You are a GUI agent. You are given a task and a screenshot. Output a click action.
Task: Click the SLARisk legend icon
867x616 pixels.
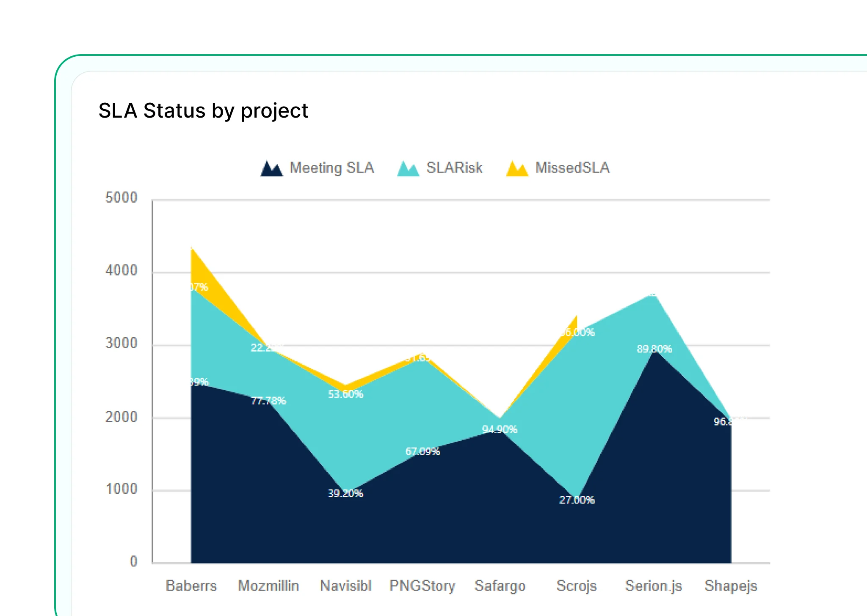coord(408,168)
